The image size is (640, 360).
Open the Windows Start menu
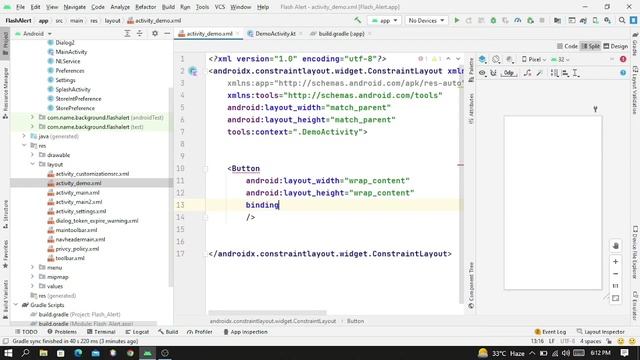coord(8,353)
